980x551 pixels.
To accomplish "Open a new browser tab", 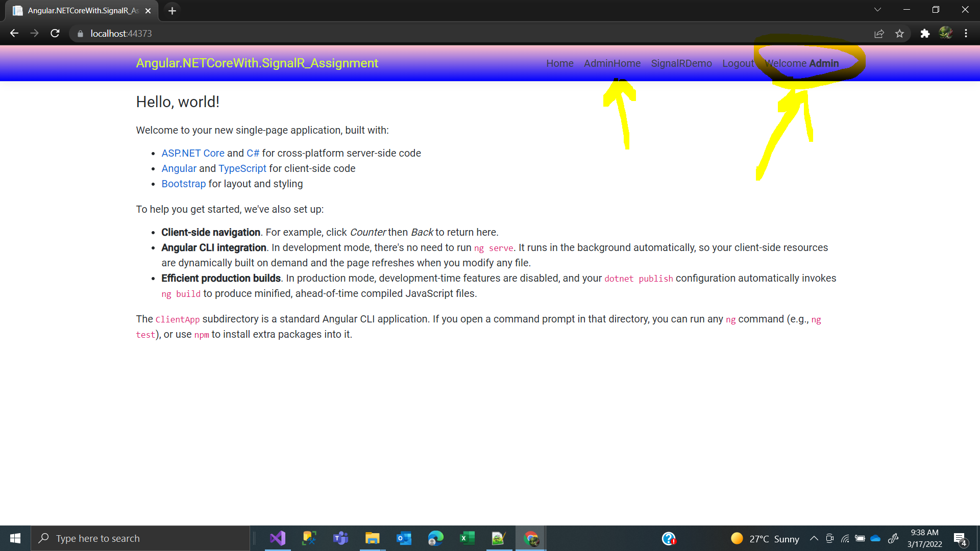I will (x=172, y=11).
